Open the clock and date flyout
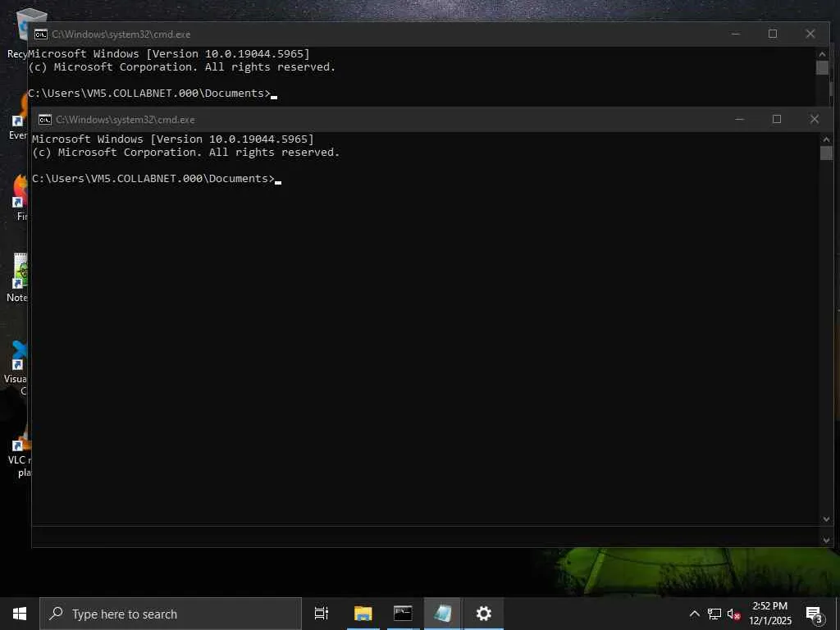840x630 pixels. (770, 614)
